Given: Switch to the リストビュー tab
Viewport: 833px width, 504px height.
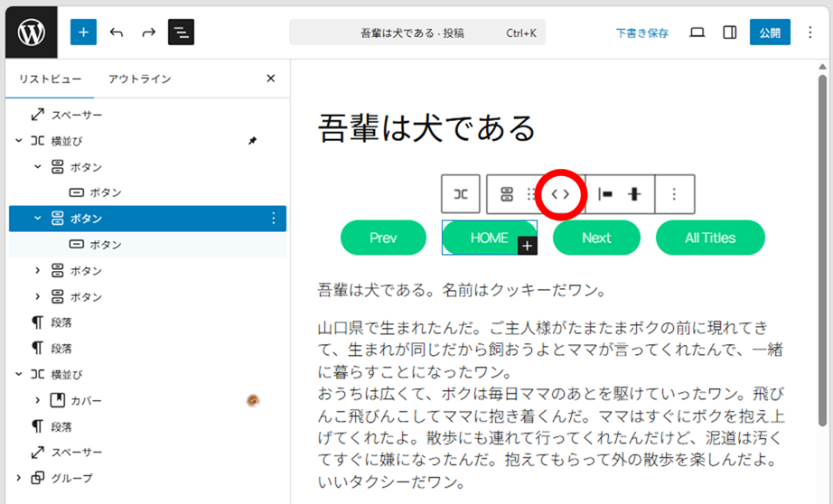Looking at the screenshot, I should tap(50, 79).
